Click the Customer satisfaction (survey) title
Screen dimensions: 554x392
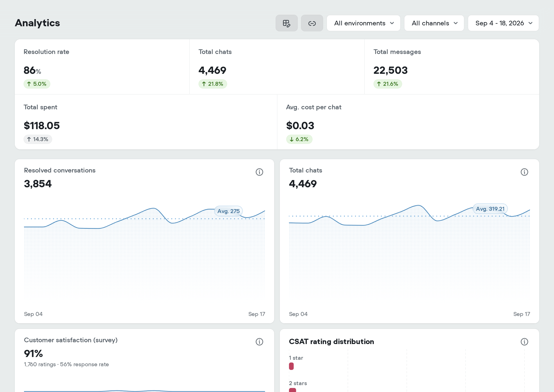pyautogui.click(x=71, y=340)
